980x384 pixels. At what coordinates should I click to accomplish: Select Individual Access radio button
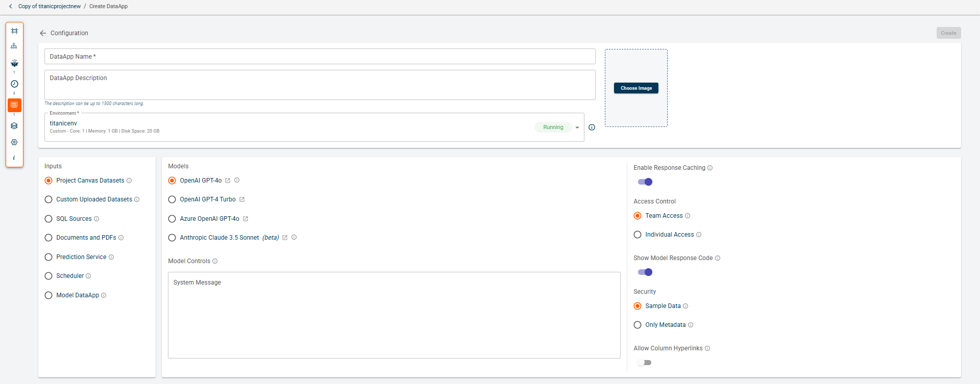[638, 235]
